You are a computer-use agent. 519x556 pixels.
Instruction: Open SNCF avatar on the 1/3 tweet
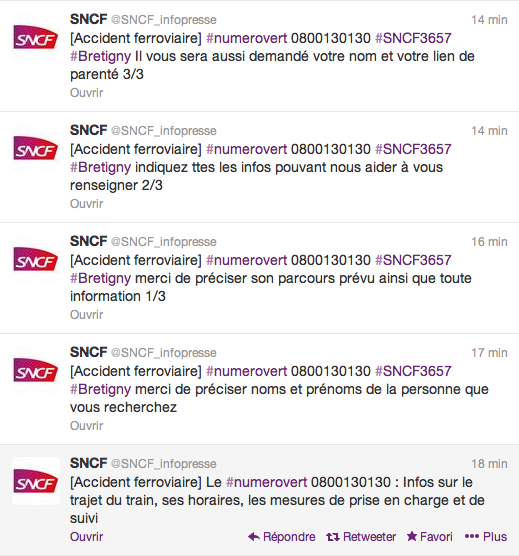[x=36, y=259]
